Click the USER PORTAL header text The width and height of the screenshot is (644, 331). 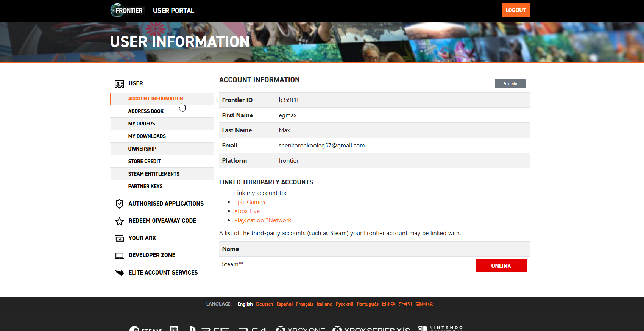point(173,11)
